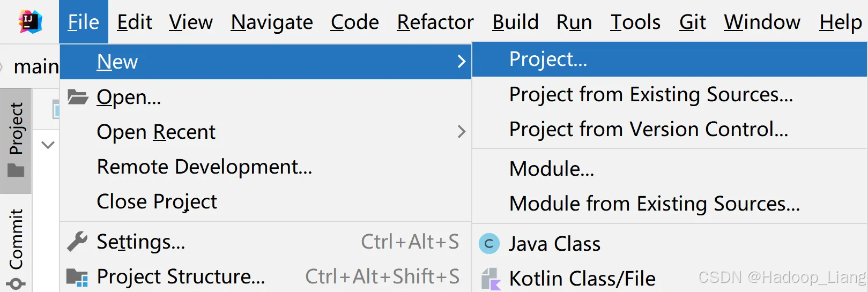Click the Kotlin Class/File icon
Image resolution: width=868 pixels, height=292 pixels.
point(491,279)
